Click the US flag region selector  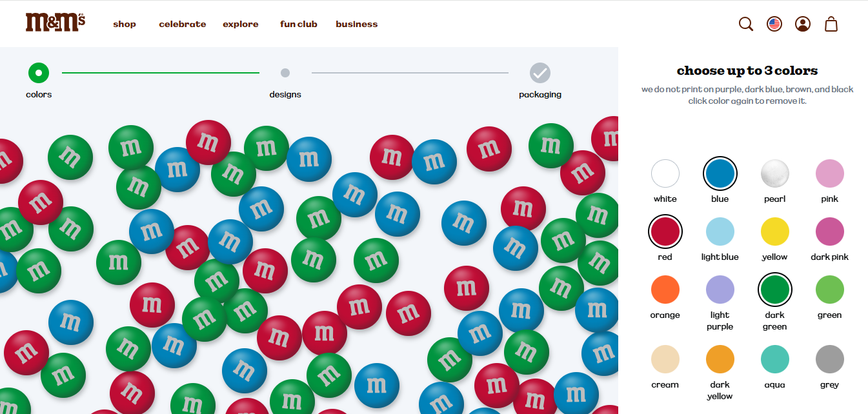pyautogui.click(x=774, y=25)
